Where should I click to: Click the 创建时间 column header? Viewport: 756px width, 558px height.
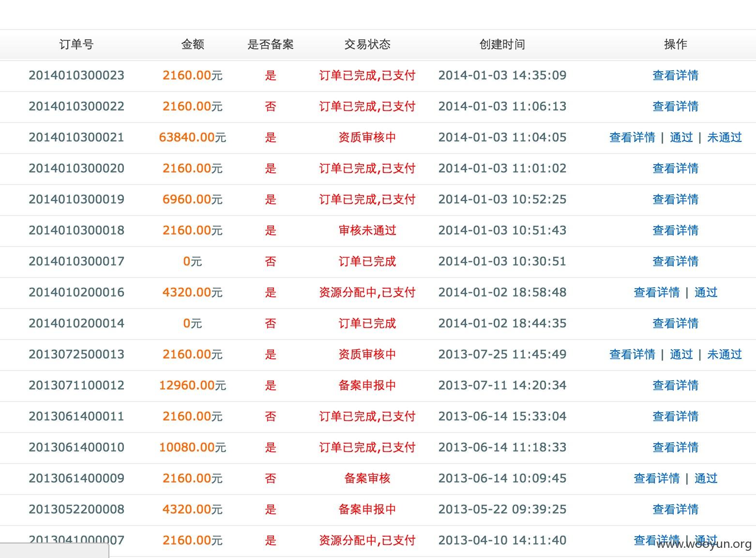tap(502, 45)
